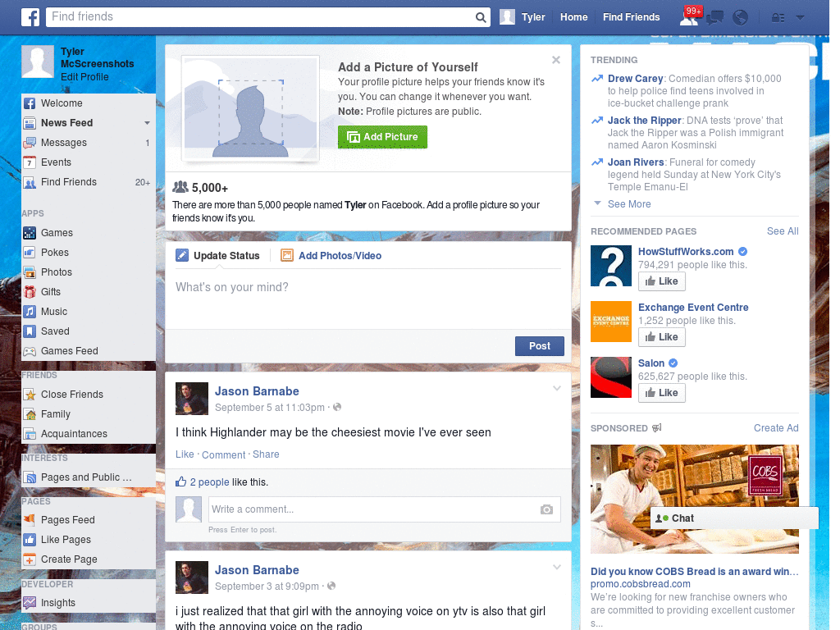Click the Photos app icon
The width and height of the screenshot is (840, 630).
click(x=30, y=272)
